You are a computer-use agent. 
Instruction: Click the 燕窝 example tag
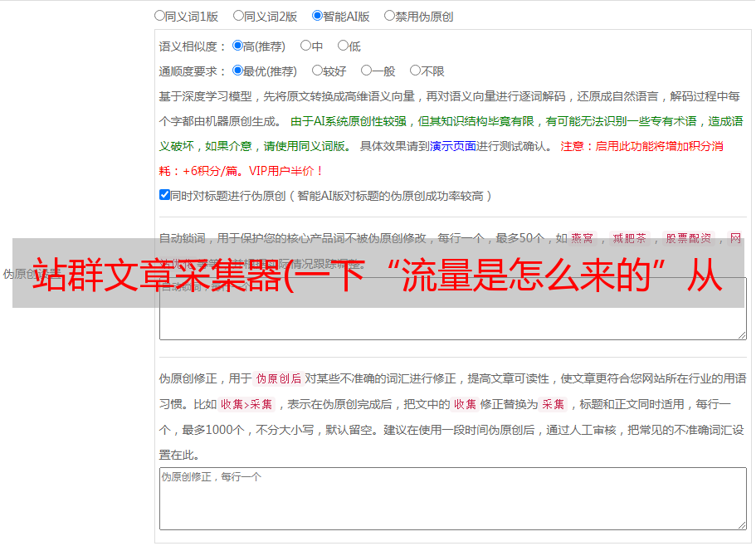pyautogui.click(x=582, y=238)
